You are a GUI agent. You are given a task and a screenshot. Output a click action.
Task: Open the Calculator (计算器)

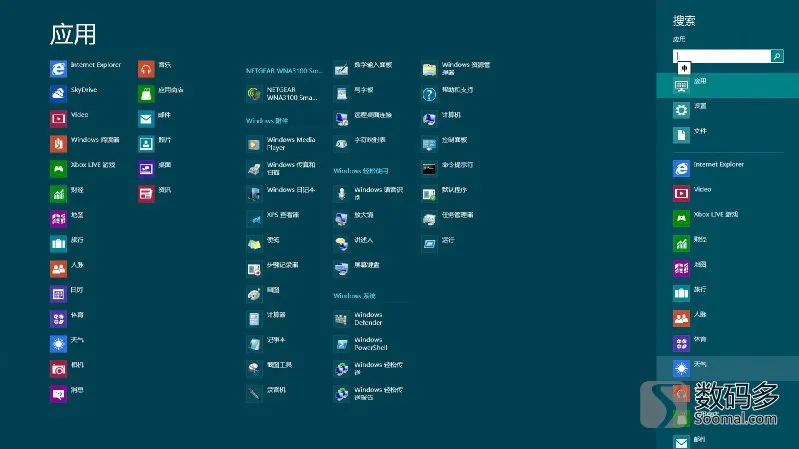pyautogui.click(x=266, y=319)
